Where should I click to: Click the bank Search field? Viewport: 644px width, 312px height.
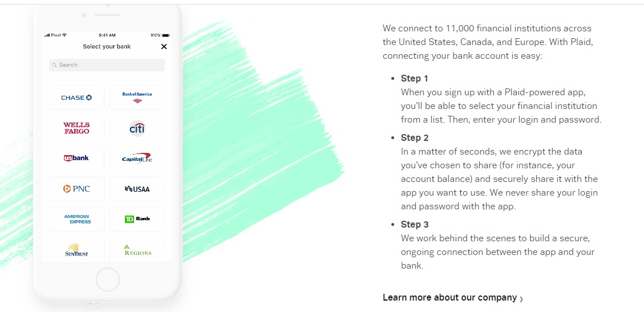click(x=107, y=65)
